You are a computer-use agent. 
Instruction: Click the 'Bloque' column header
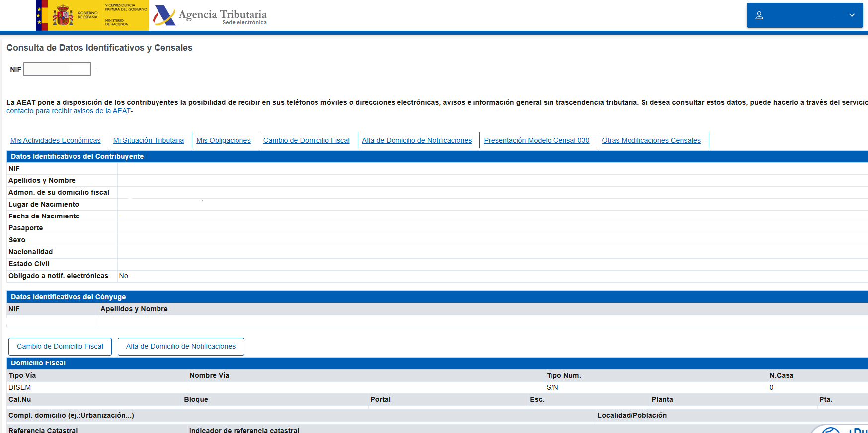196,399
